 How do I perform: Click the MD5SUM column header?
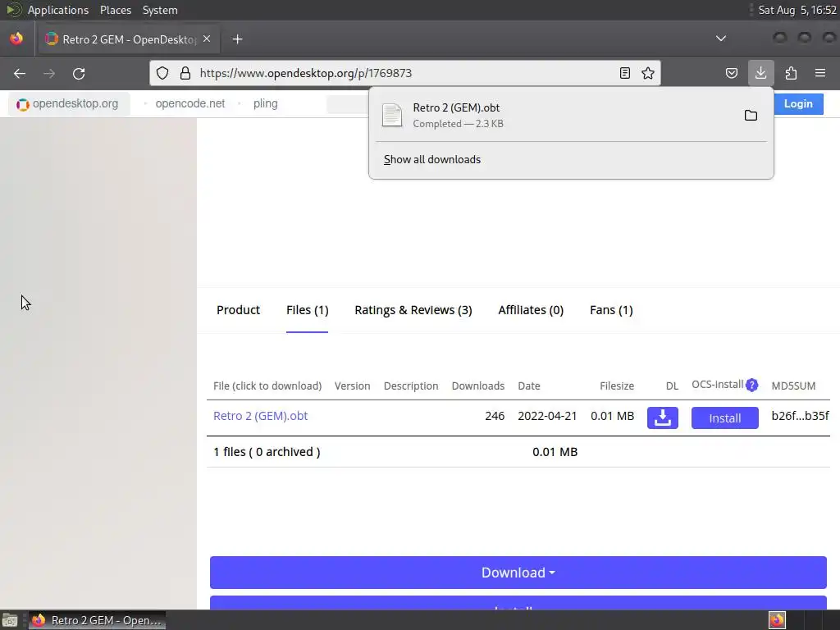click(793, 386)
